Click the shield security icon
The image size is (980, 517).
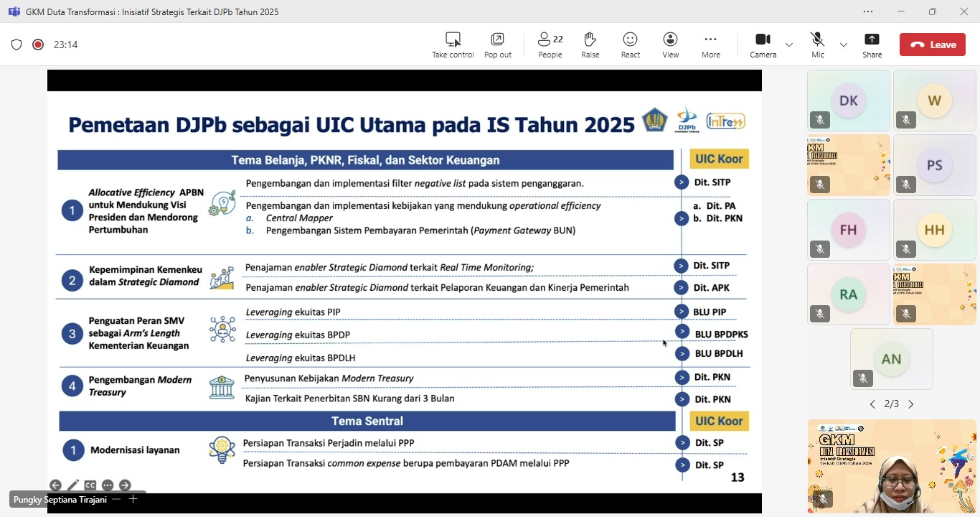tap(17, 45)
